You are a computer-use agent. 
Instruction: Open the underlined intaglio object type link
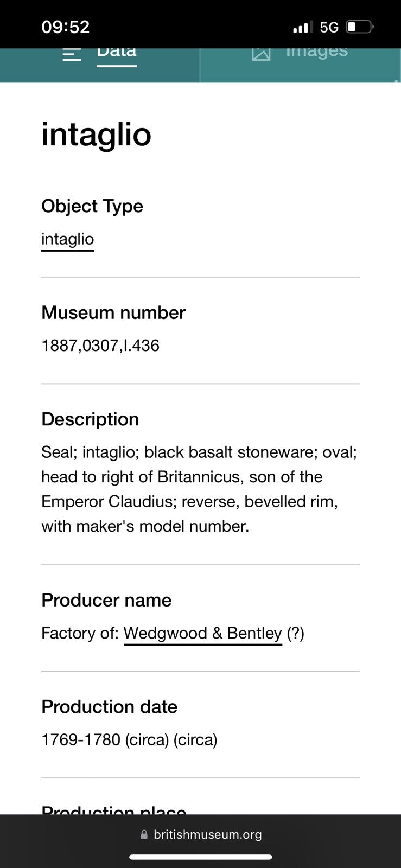coord(68,239)
